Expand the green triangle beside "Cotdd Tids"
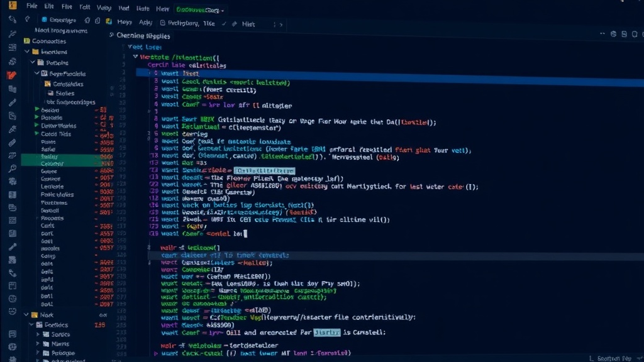644x362 pixels. [37, 133]
